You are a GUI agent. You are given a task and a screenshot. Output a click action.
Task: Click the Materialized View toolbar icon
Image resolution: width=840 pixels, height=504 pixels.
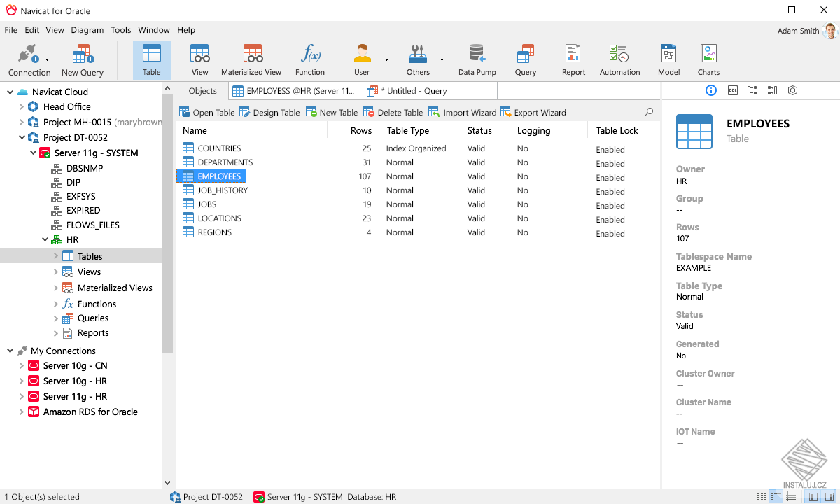click(251, 59)
